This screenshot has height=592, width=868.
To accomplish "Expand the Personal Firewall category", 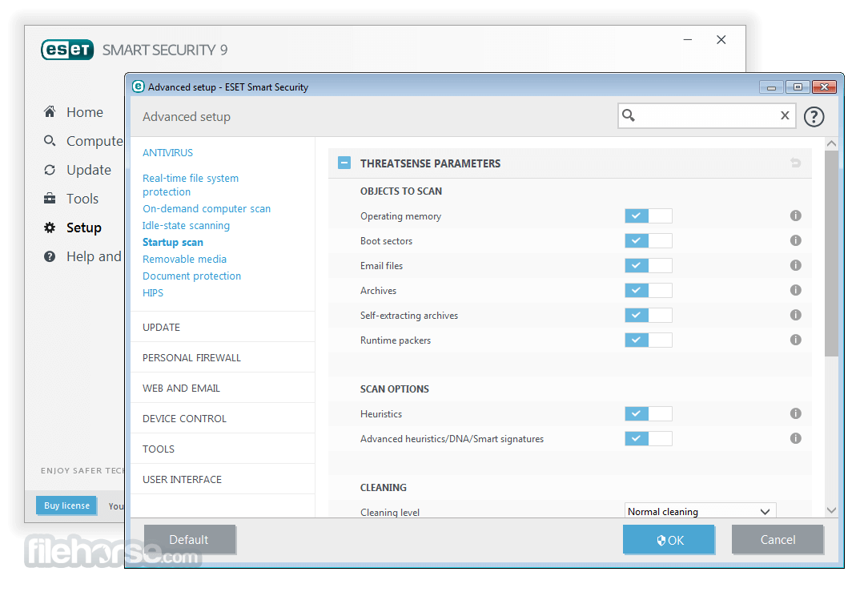I will [x=223, y=358].
